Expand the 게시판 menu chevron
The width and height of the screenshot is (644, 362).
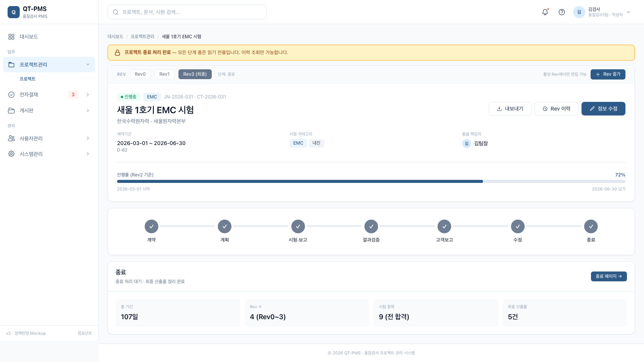88,111
